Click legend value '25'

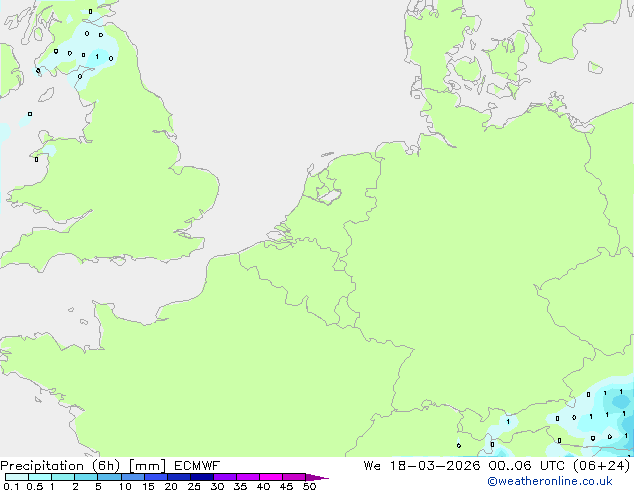tap(194, 486)
